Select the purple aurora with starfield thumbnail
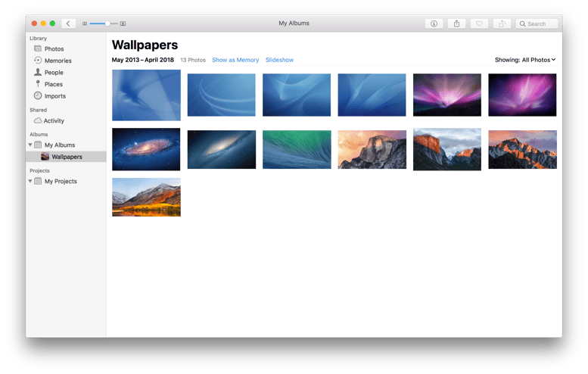 point(522,95)
